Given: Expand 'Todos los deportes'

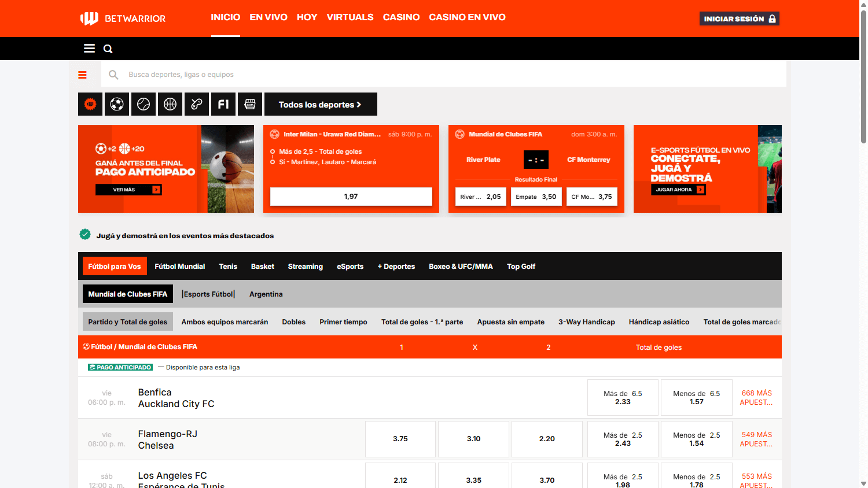Looking at the screenshot, I should tap(321, 104).
